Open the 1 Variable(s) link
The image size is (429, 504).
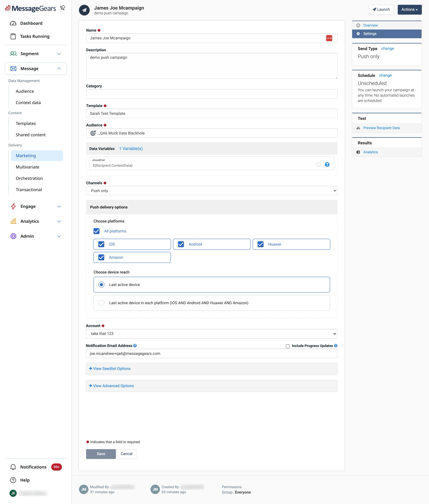point(131,149)
